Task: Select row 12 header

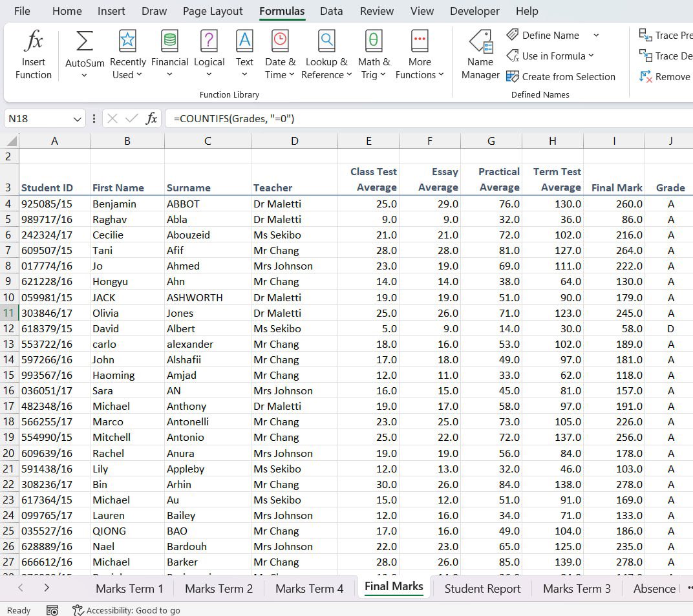Action: (8, 329)
